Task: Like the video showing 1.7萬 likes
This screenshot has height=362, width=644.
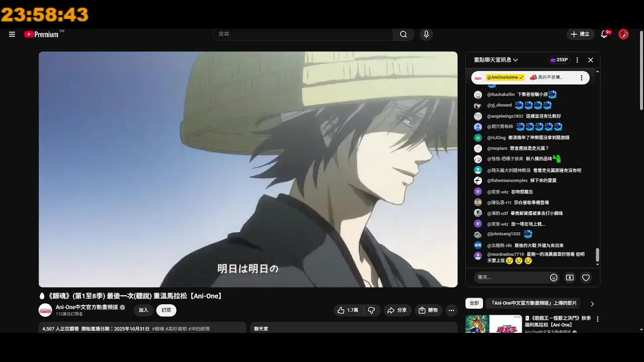Action: [348, 310]
